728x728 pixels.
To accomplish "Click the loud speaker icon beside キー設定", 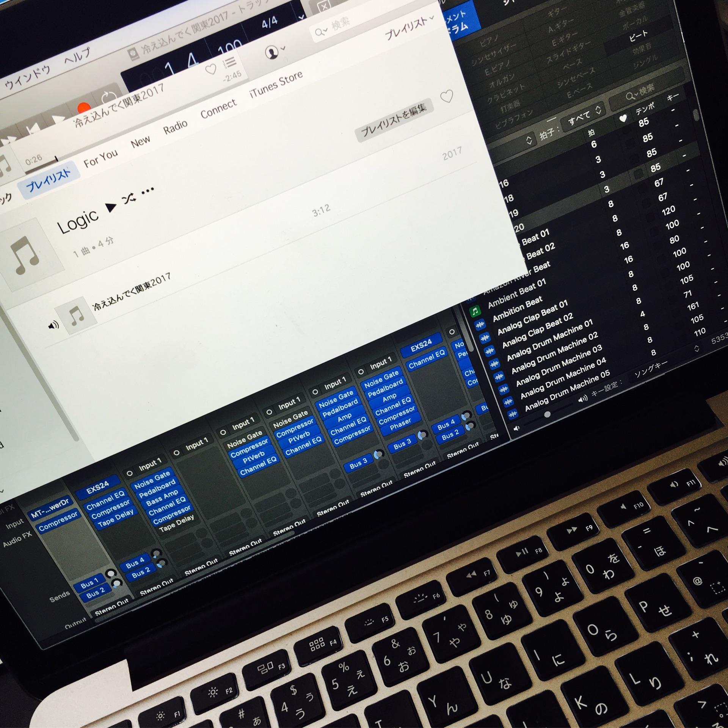I will [x=583, y=399].
